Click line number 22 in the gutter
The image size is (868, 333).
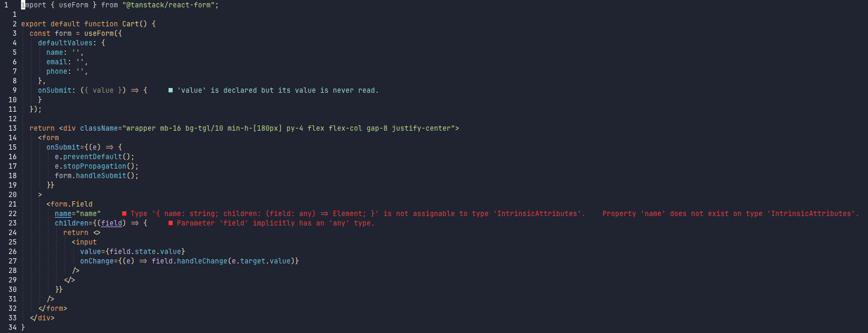(x=13, y=213)
